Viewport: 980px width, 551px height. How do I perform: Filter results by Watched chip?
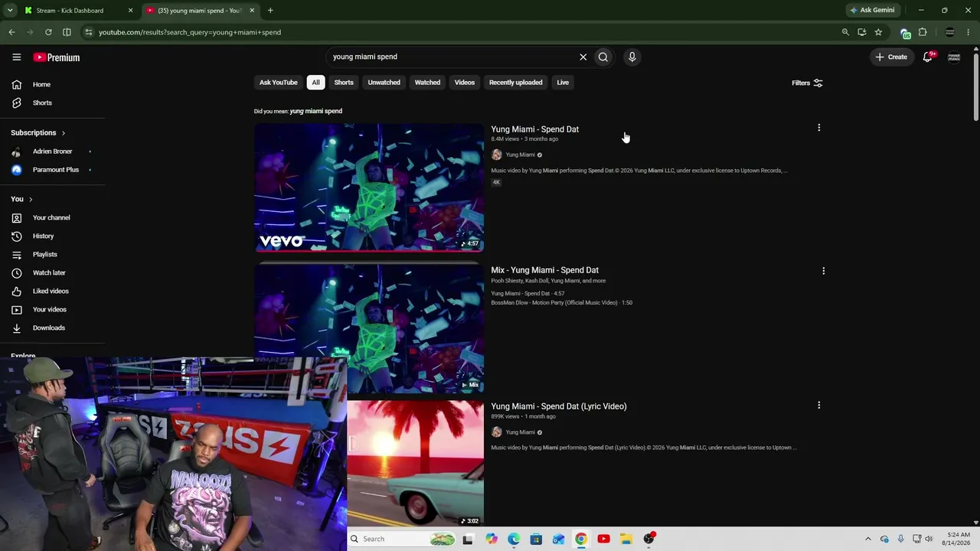427,83
